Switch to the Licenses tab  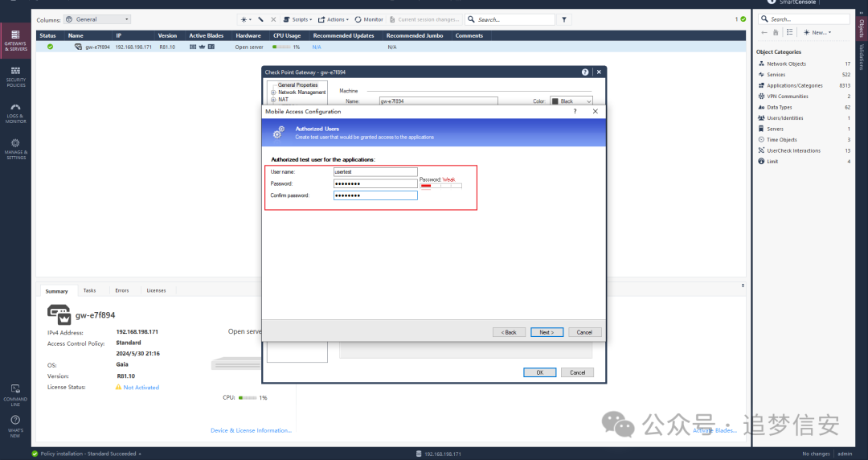pos(156,290)
